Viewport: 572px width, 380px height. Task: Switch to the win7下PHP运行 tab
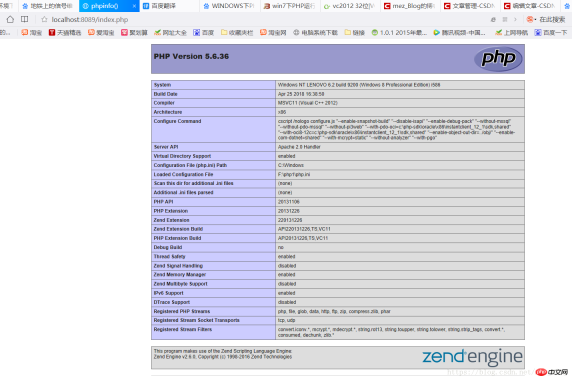[290, 6]
